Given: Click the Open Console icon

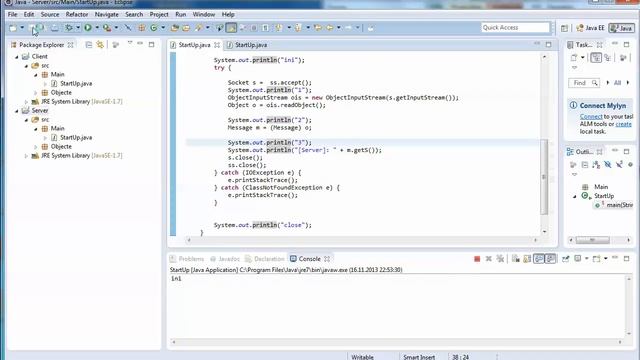Looking at the screenshot, I should tap(596, 259).
